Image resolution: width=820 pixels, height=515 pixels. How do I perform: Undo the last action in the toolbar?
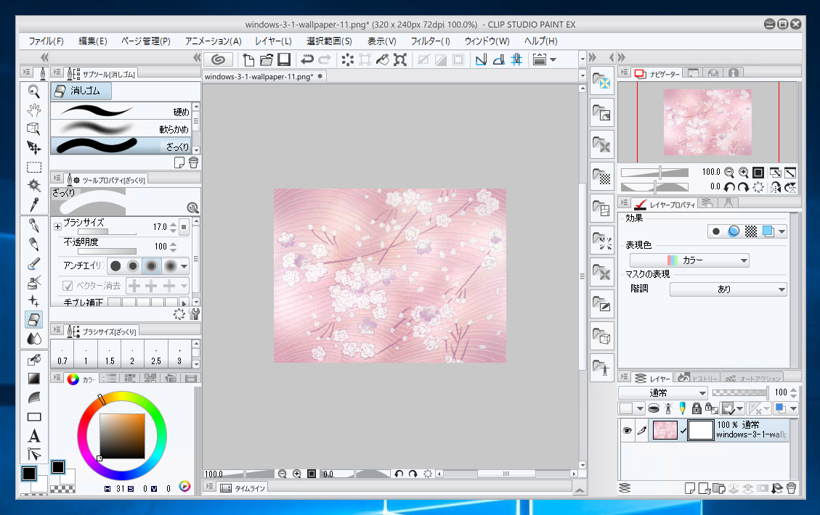307,60
